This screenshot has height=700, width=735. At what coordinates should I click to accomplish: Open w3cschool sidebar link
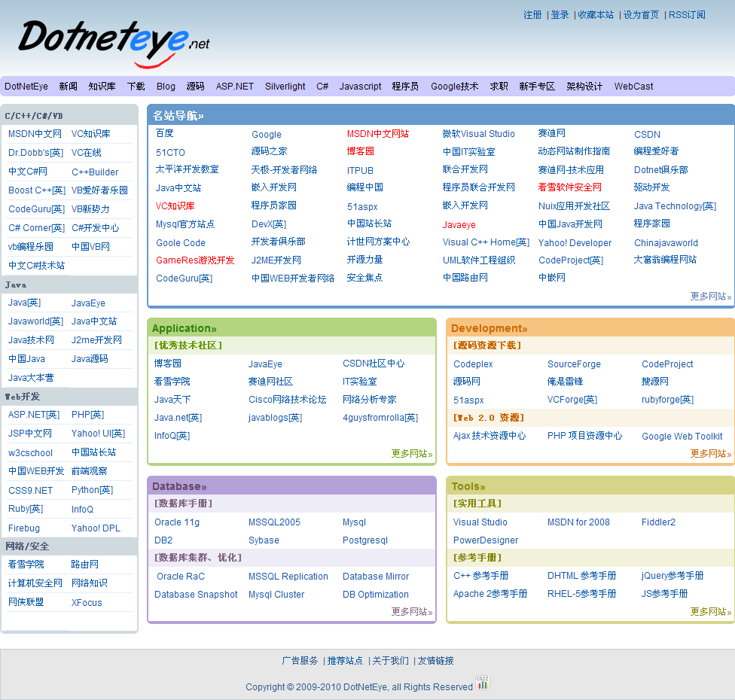[30, 453]
